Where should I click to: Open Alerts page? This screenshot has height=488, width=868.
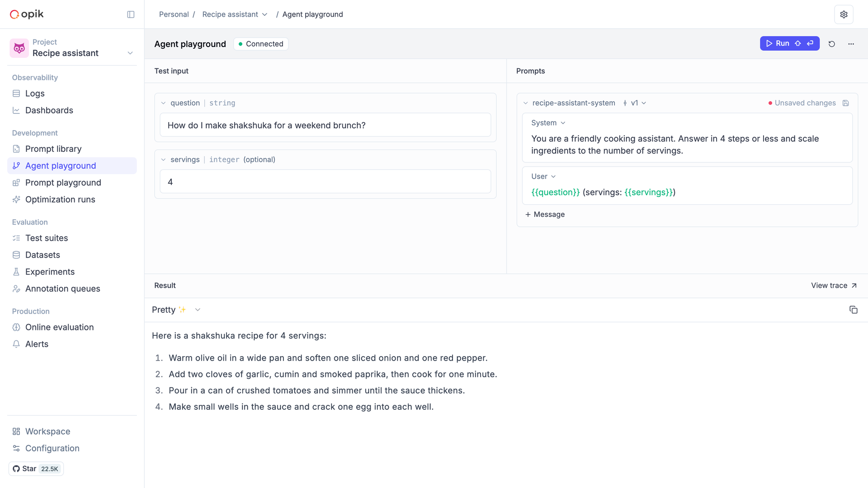(x=72, y=344)
